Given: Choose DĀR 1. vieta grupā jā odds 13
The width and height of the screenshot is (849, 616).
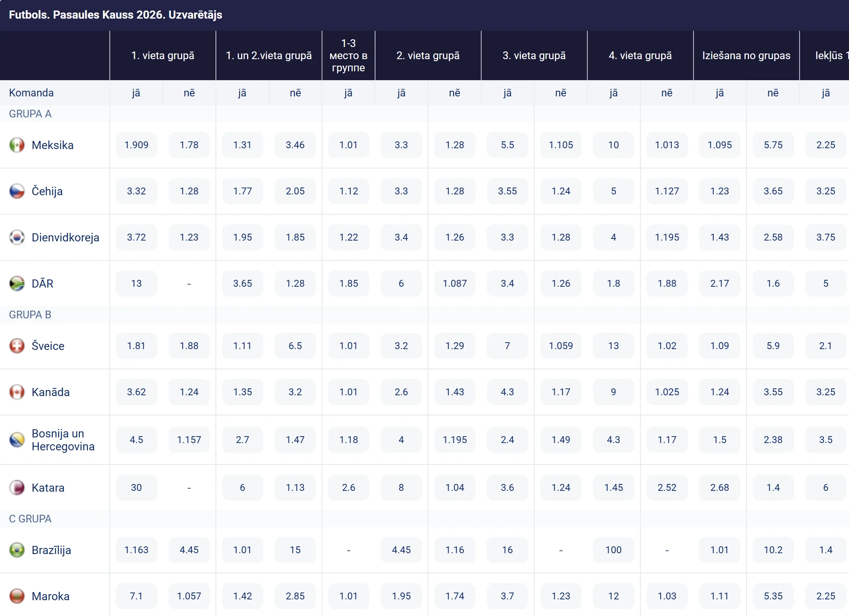Looking at the screenshot, I should (137, 283).
